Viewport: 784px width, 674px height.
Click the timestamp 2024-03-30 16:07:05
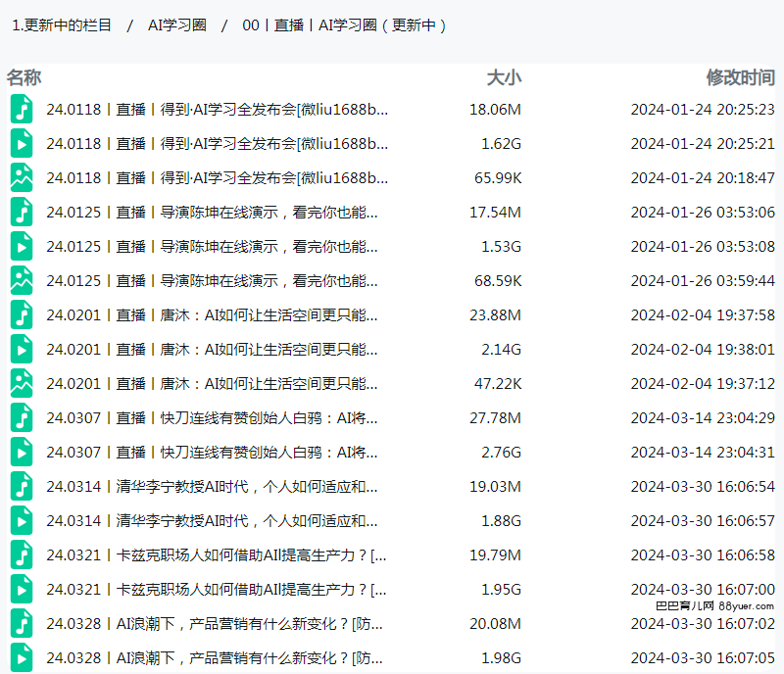coord(703,658)
